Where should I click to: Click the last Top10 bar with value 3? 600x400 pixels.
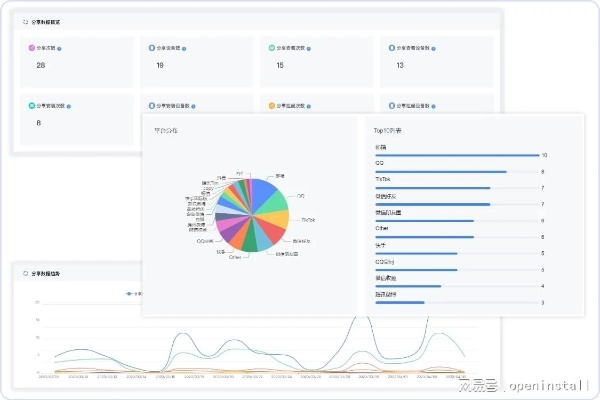click(399, 302)
